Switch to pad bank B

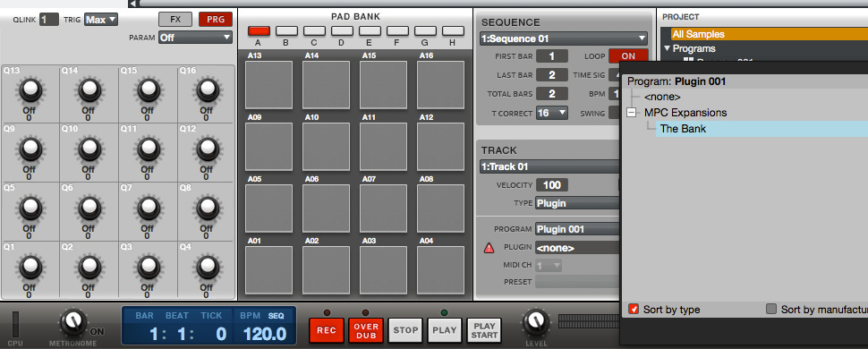pyautogui.click(x=286, y=31)
